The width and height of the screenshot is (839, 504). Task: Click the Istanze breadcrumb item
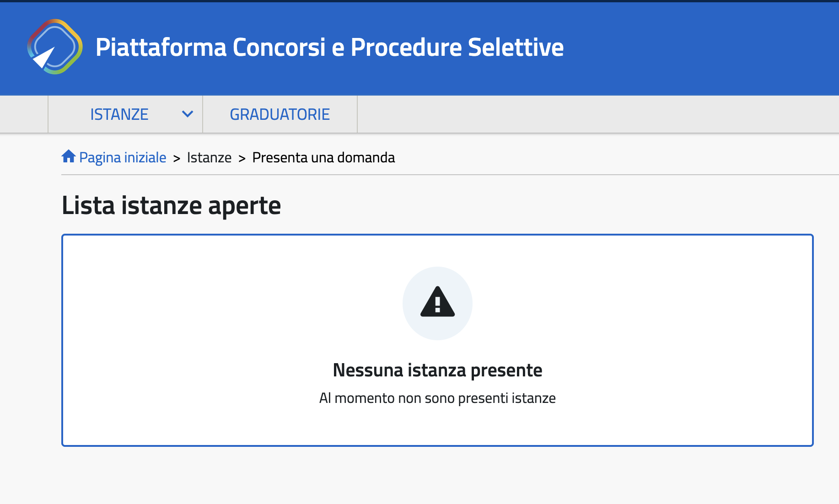[209, 157]
